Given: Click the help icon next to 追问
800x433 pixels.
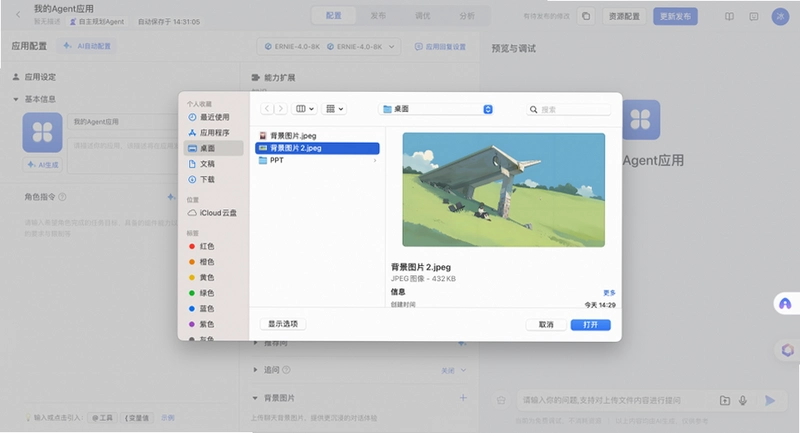Looking at the screenshot, I should click(x=286, y=370).
